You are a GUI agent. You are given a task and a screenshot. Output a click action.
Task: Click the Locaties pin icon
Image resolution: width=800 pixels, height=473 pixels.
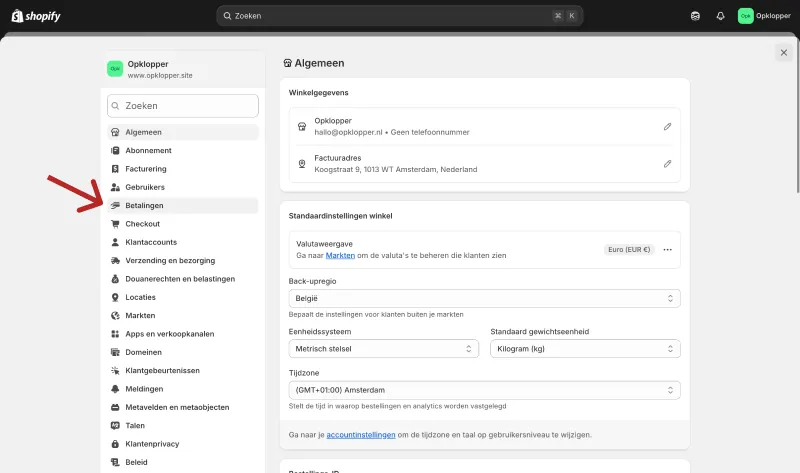click(x=115, y=297)
